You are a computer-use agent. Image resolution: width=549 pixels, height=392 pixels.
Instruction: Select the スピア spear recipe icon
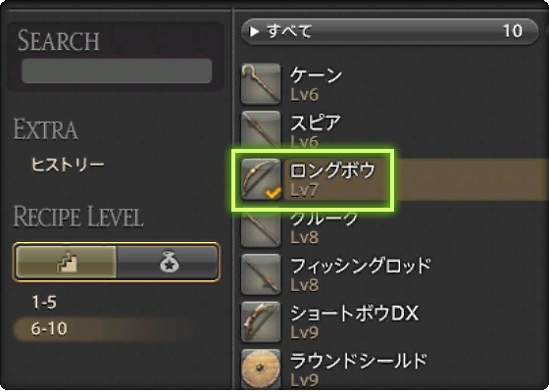(x=261, y=129)
